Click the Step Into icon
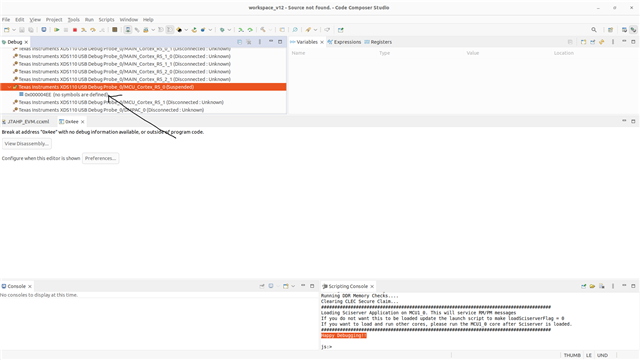Viewport: 640px width, 360px height. pos(84,30)
